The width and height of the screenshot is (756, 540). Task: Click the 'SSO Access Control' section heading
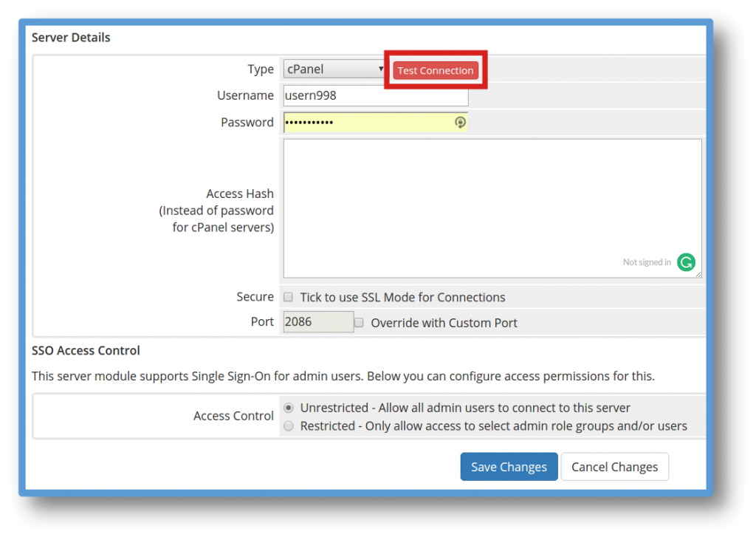tap(86, 350)
